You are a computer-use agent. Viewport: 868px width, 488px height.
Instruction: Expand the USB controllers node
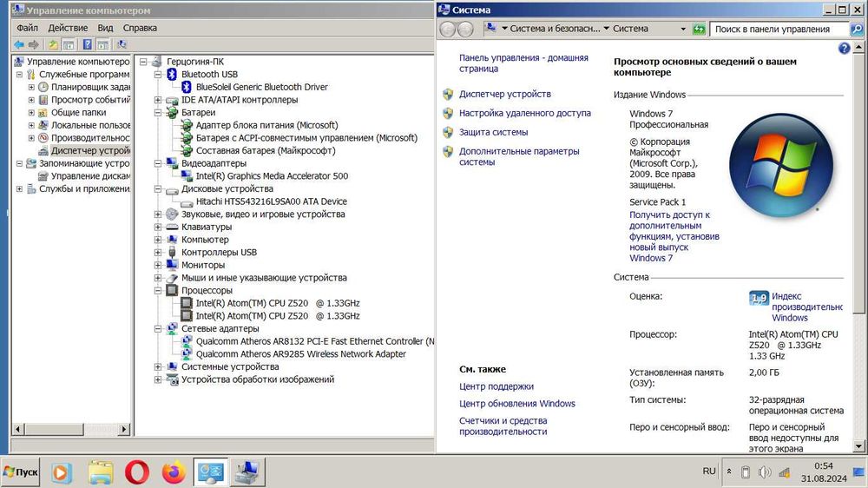158,253
